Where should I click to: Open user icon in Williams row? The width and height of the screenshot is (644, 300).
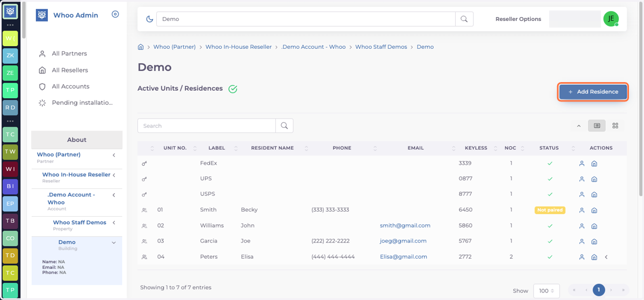click(x=582, y=226)
